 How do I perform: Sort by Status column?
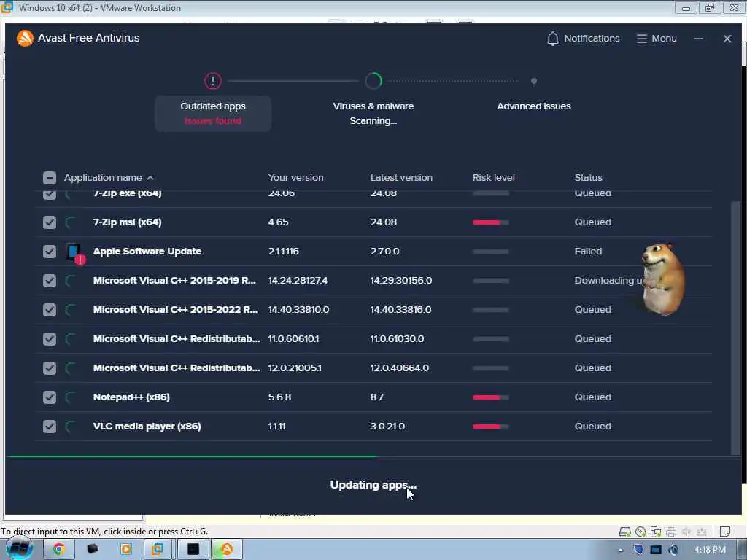[x=589, y=178]
